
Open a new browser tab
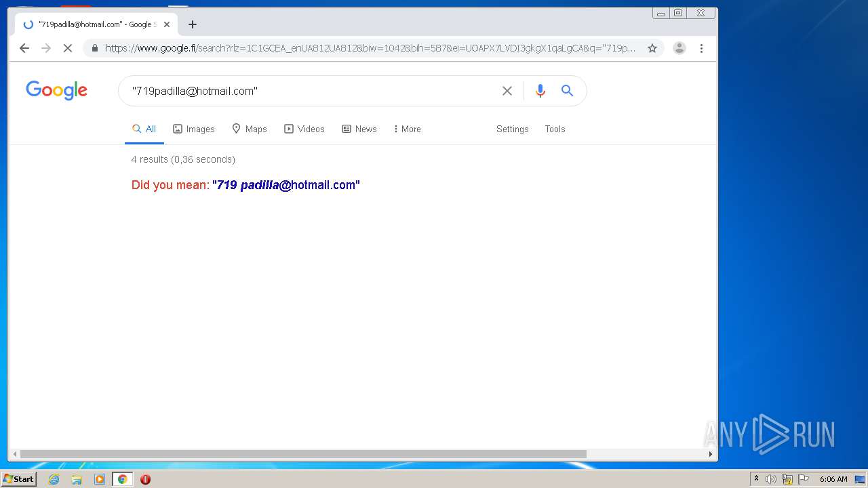click(193, 24)
